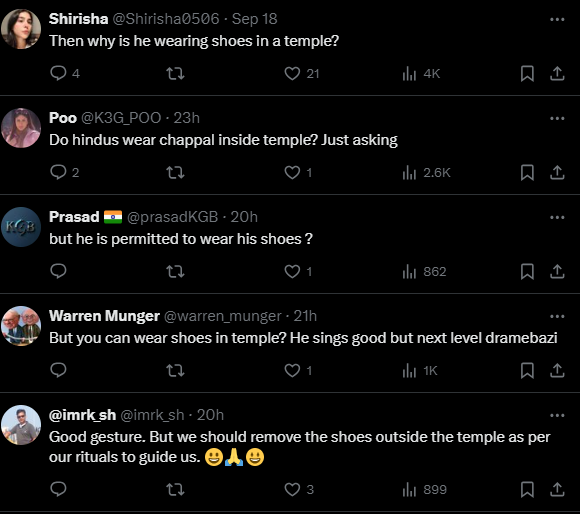This screenshot has width=580, height=514.
Task: View analytics of Poo's 2.6K views tweet
Action: click(x=426, y=172)
